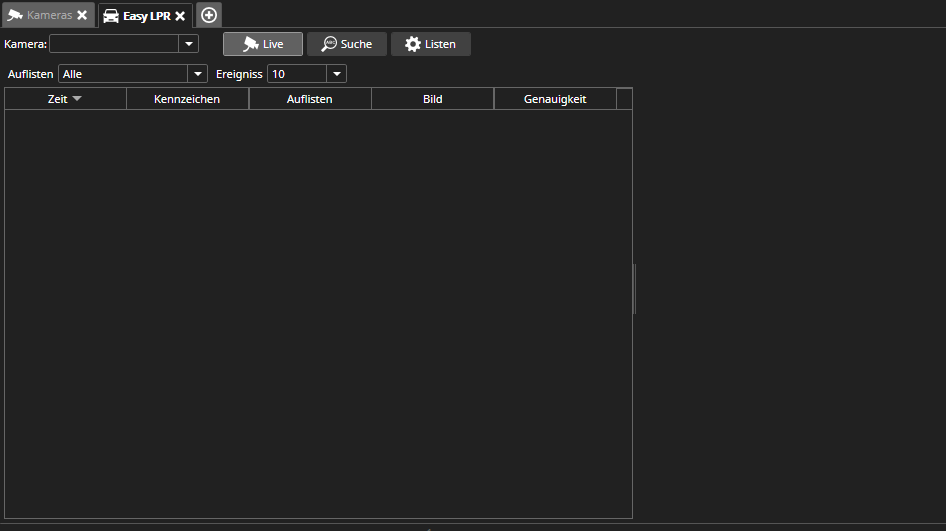This screenshot has width=946, height=531.
Task: Click the sort arrow beside Zeit
Action: tap(77, 99)
